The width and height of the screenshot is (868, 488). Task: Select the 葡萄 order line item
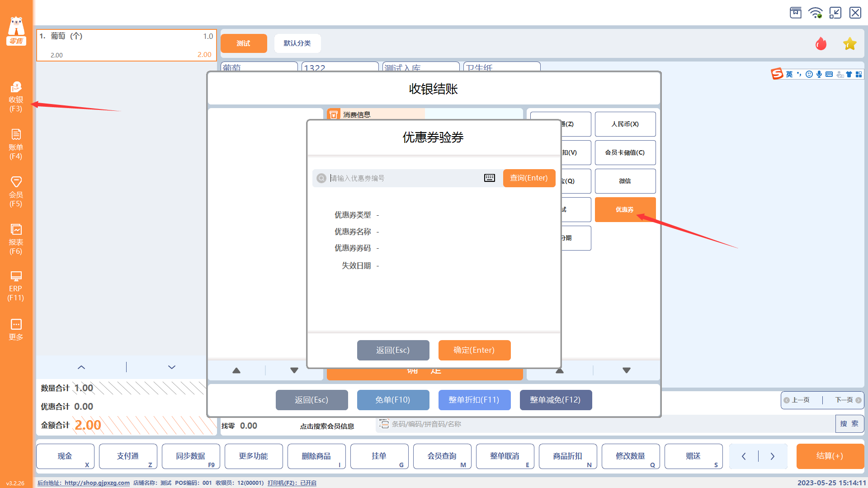point(127,45)
